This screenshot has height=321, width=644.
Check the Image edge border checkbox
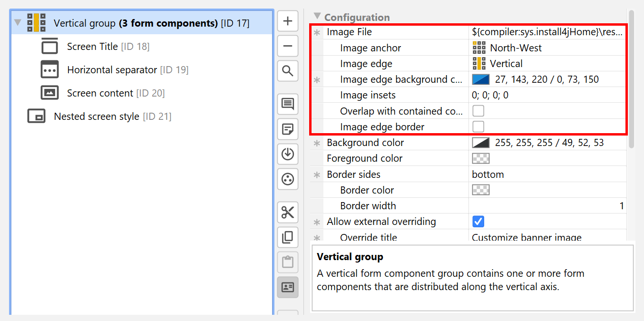point(478,127)
